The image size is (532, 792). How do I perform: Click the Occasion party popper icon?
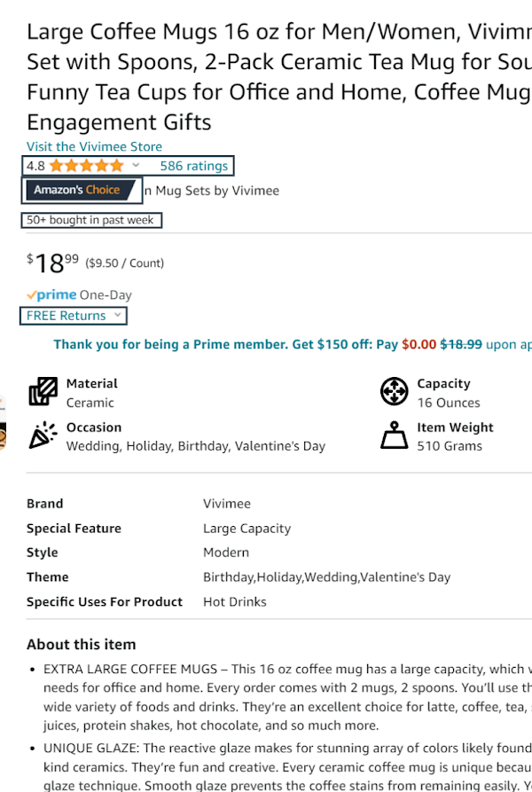43,435
